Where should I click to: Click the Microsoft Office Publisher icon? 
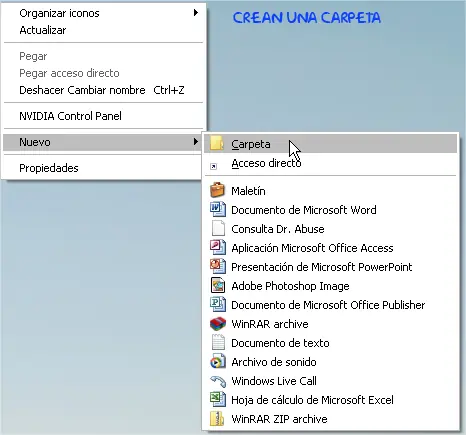[218, 305]
